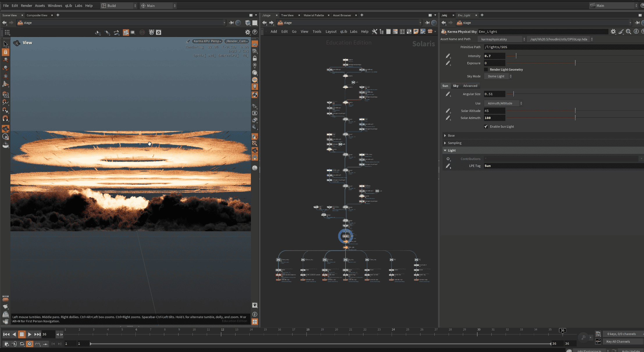Click the Solar Altitude pencil edit icon

(x=448, y=111)
